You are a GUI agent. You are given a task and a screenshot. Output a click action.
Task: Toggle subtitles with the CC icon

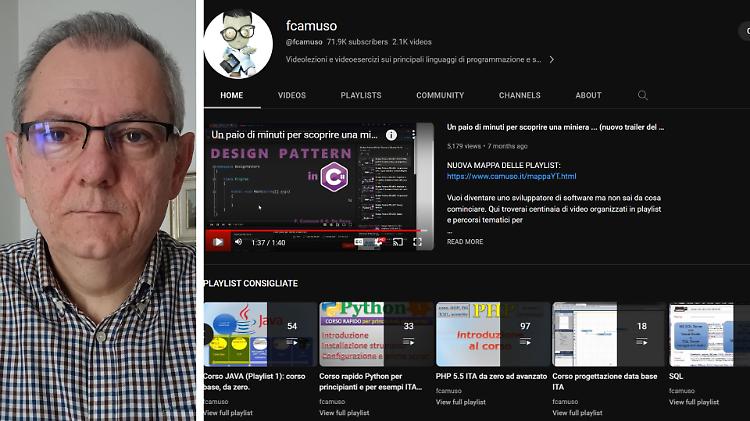(x=359, y=242)
